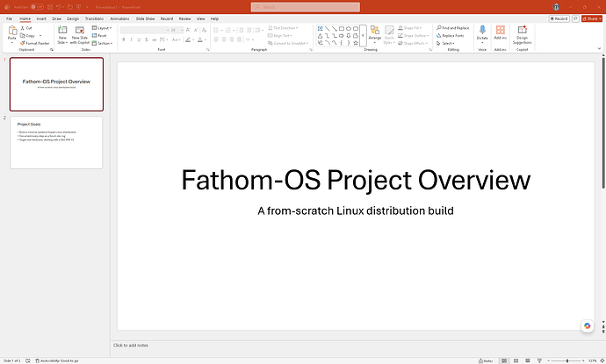The height and width of the screenshot is (364, 606).
Task: Click the Redo arrow in the title bar
Action: 70,7
